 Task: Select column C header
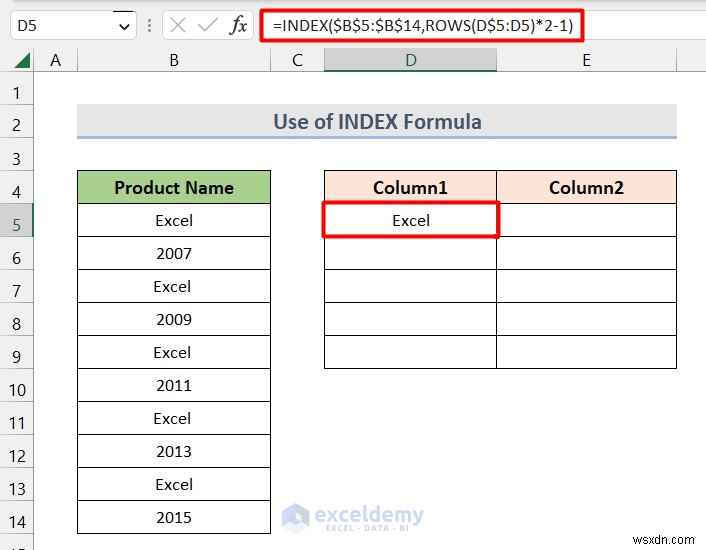point(297,60)
